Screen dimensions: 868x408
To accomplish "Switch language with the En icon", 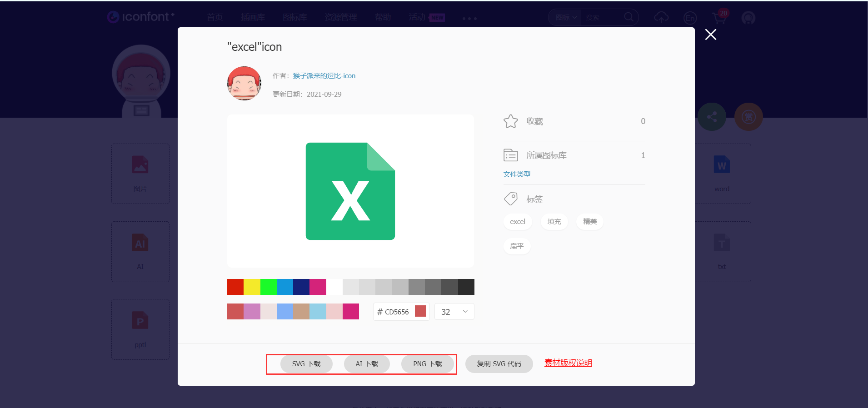I will [690, 18].
